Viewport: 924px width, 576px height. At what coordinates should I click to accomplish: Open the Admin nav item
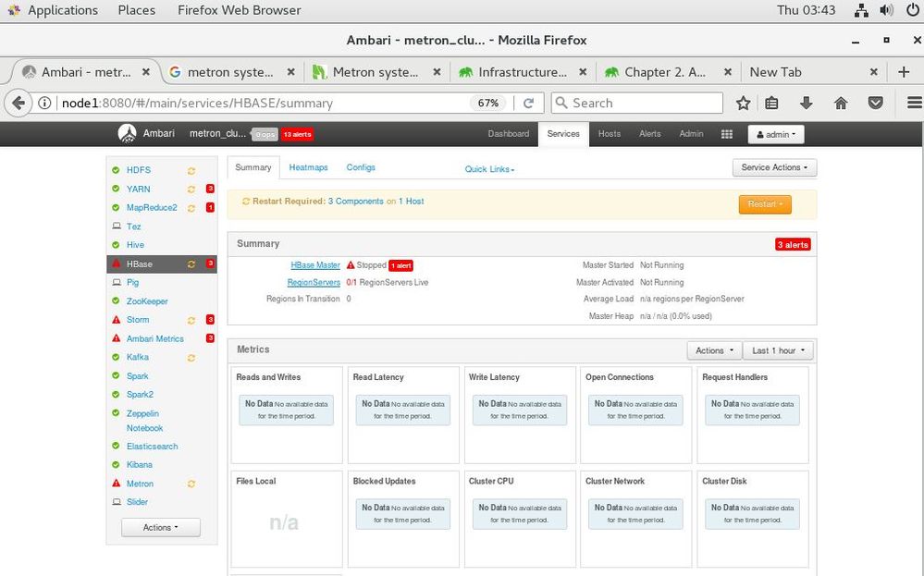[691, 134]
